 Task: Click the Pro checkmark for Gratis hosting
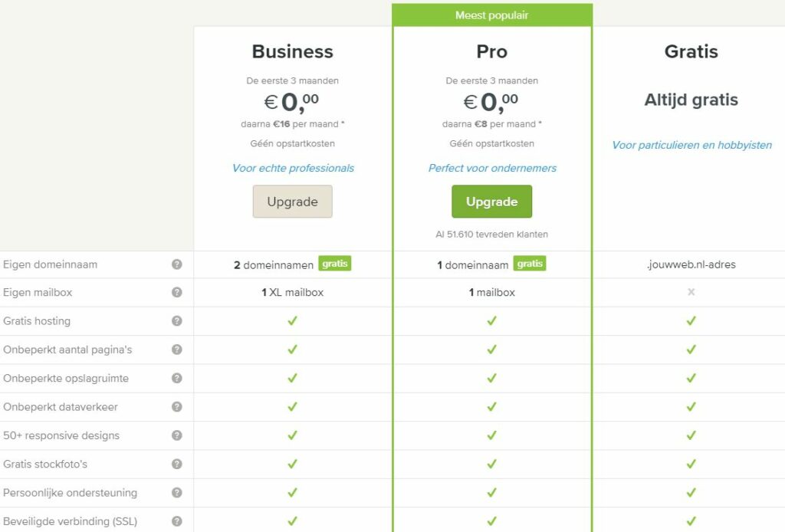[x=491, y=320]
